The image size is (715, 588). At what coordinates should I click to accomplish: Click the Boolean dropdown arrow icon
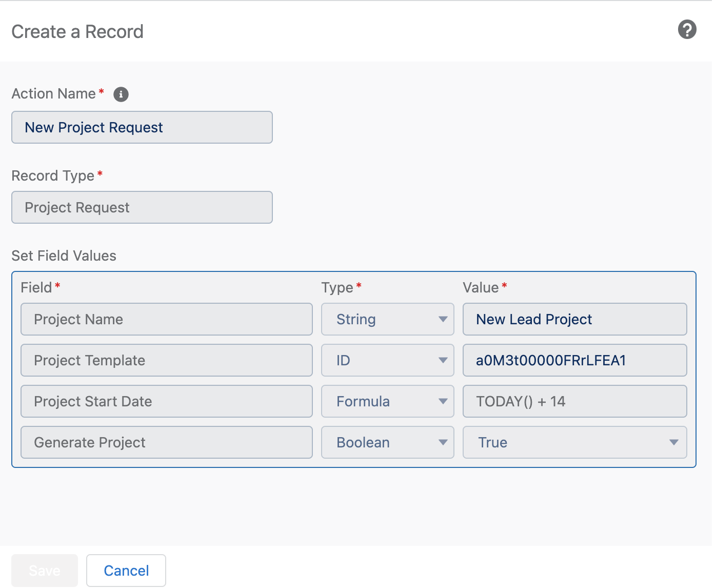coord(444,442)
